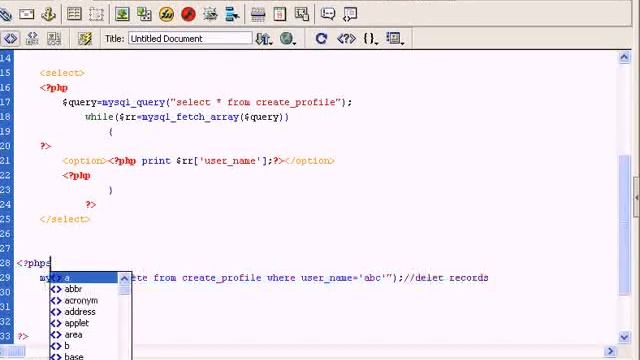
Task: Click the editor vertical scrollbar up arrow
Action: [x=624, y=58]
